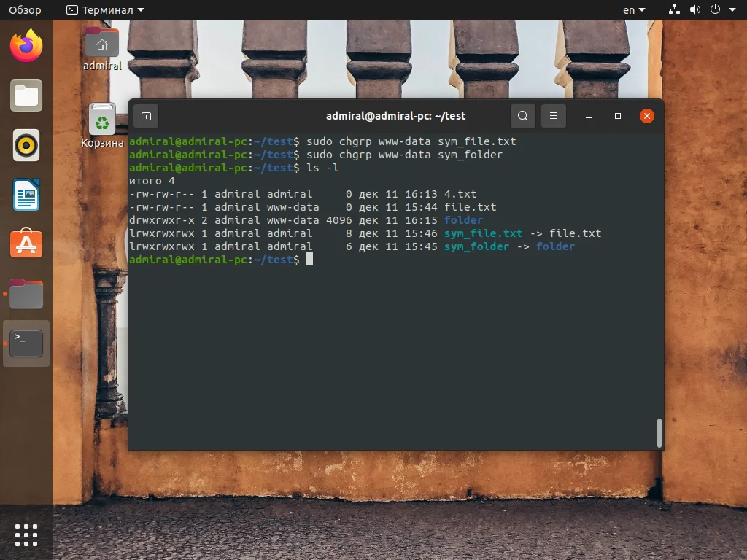Viewport: 747px width, 560px height.
Task: Launch Rhythmbox from the dock
Action: [26, 145]
